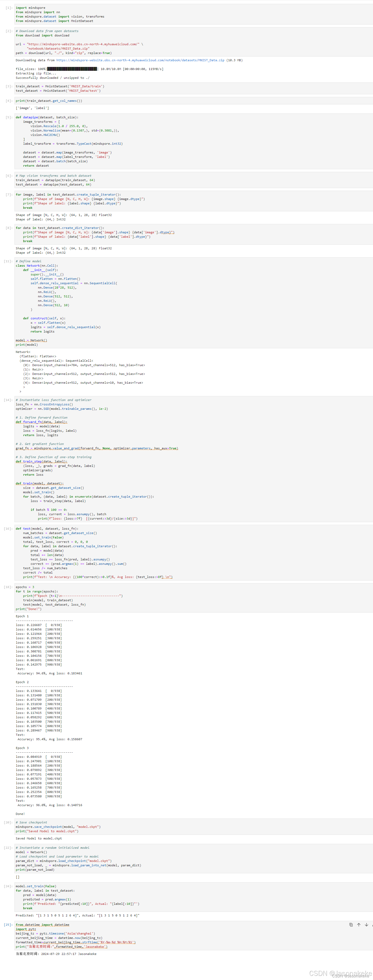Viewport: 373px width, 980px height.
Task: Click 'Accuracy: 94.6%, Avg loss: 0.183461' output
Action: 50,673
